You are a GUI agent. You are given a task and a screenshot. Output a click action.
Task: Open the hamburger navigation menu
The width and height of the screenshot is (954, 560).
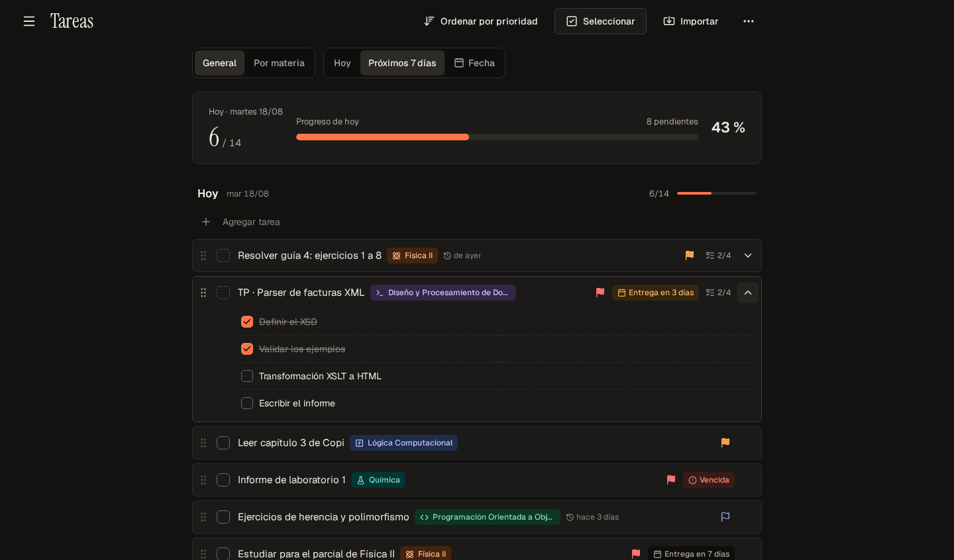pos(29,21)
